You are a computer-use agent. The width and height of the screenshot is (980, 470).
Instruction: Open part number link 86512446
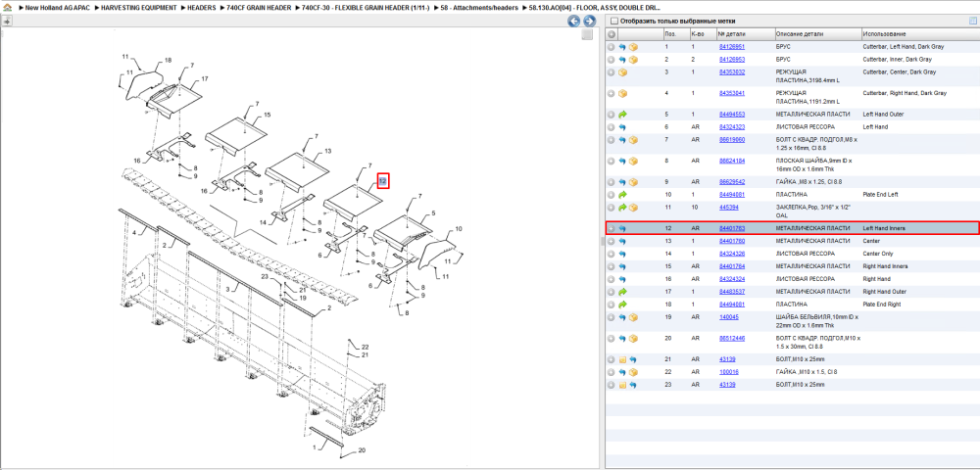point(732,338)
